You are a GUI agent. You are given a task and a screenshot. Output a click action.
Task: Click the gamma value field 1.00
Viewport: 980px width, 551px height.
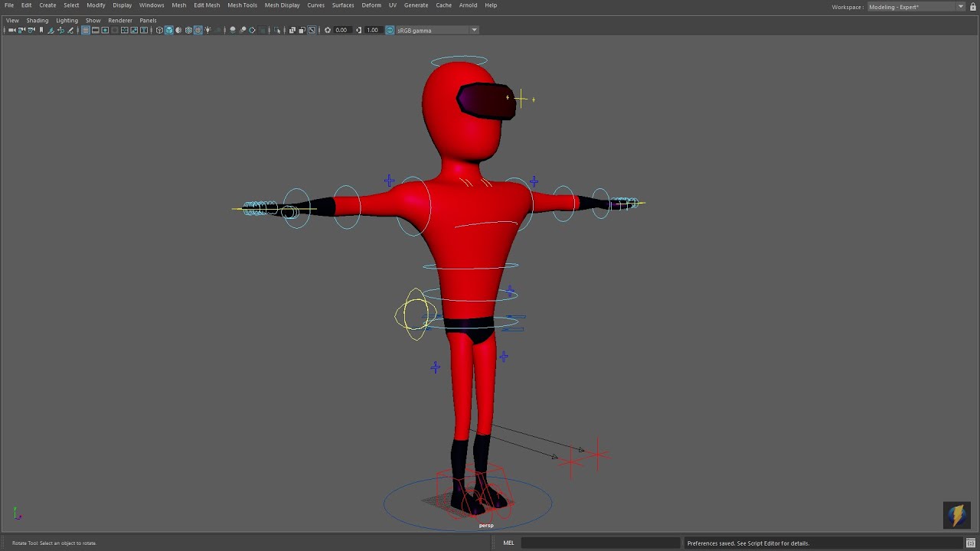372,30
